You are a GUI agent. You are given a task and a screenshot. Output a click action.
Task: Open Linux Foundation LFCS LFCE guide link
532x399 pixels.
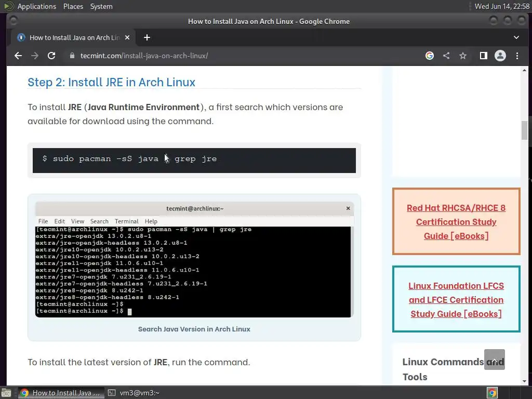point(456,300)
